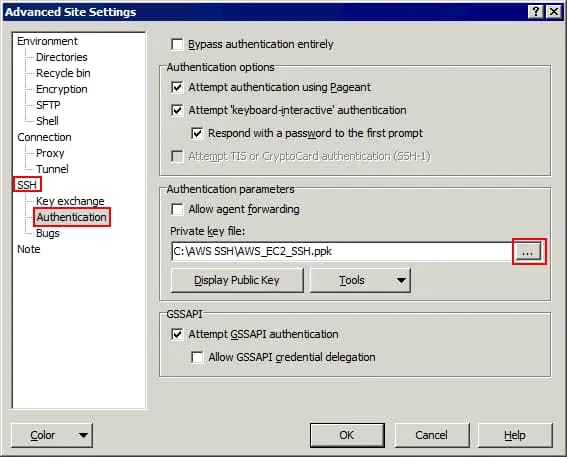Uncheck Attempt authentication using Pageant
567x457 pixels.
177,87
